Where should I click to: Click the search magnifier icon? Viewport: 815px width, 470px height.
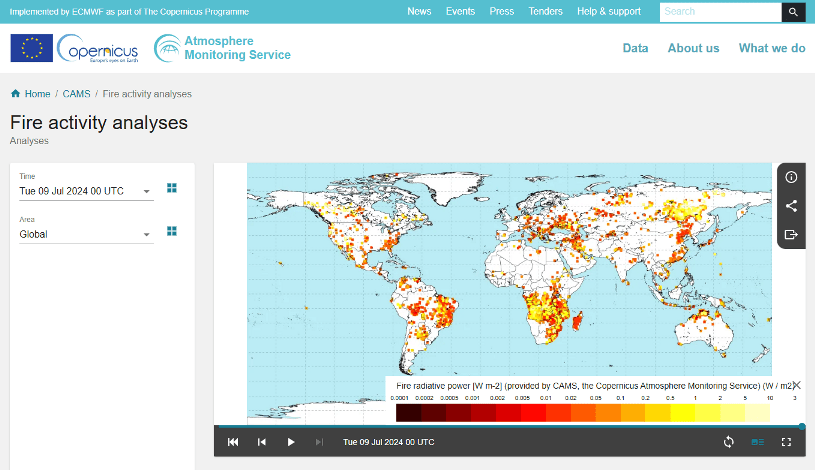click(793, 12)
